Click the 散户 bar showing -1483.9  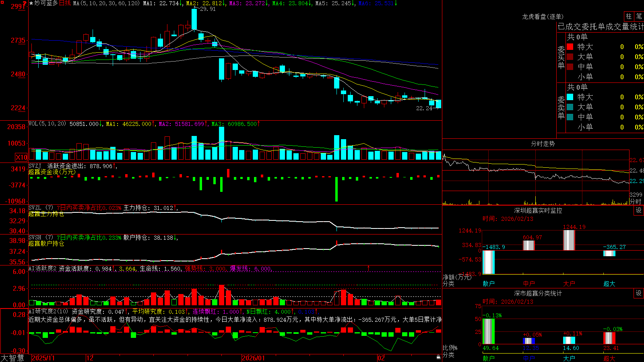(x=489, y=262)
